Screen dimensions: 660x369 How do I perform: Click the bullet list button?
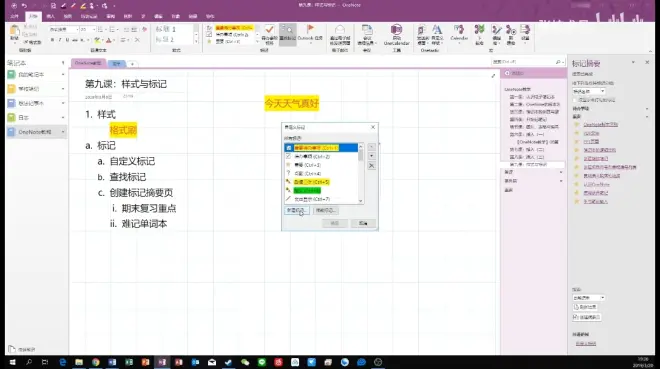[x=101, y=29]
